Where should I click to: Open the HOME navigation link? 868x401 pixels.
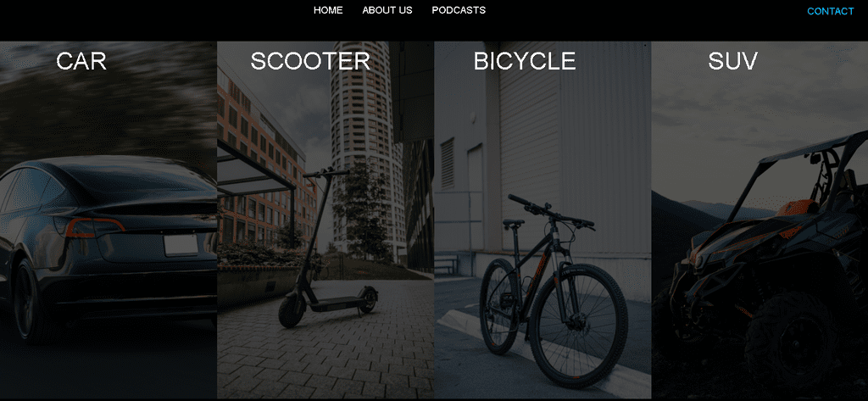pos(328,10)
